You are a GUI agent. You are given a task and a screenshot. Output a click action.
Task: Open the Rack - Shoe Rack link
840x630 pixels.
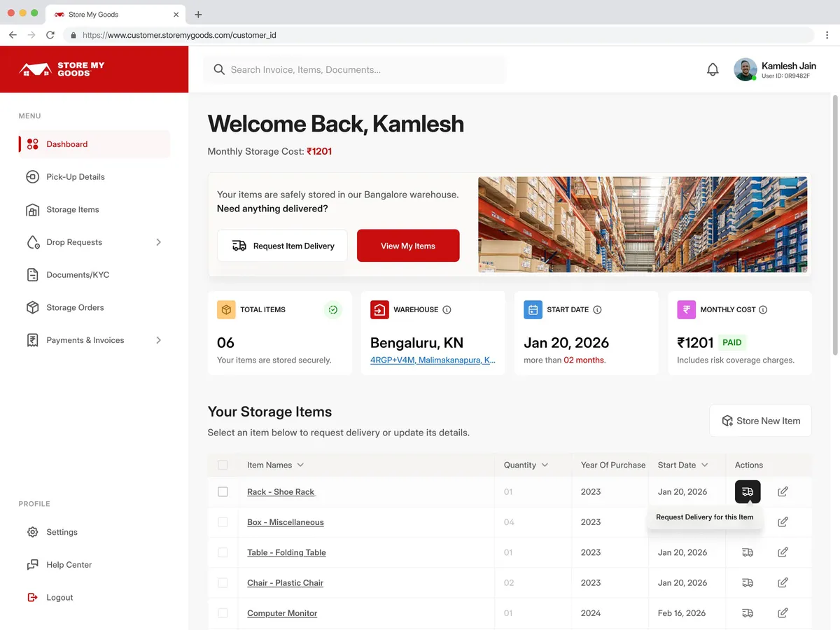coord(281,491)
